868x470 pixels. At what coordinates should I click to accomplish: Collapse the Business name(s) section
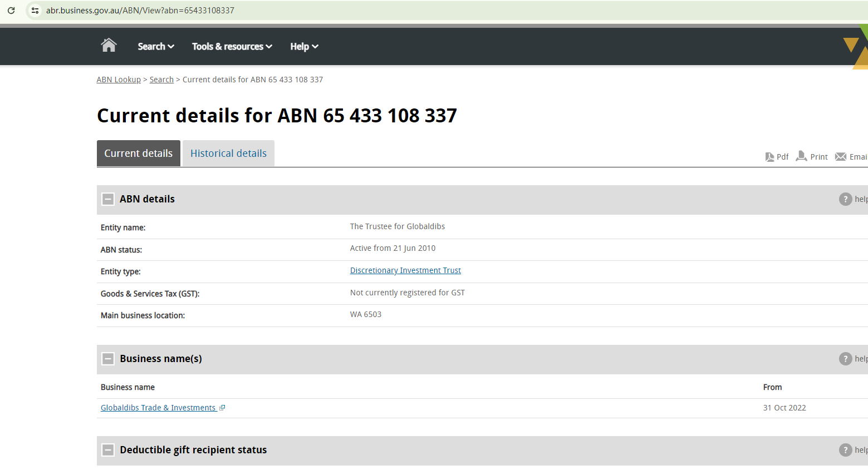[x=109, y=359]
